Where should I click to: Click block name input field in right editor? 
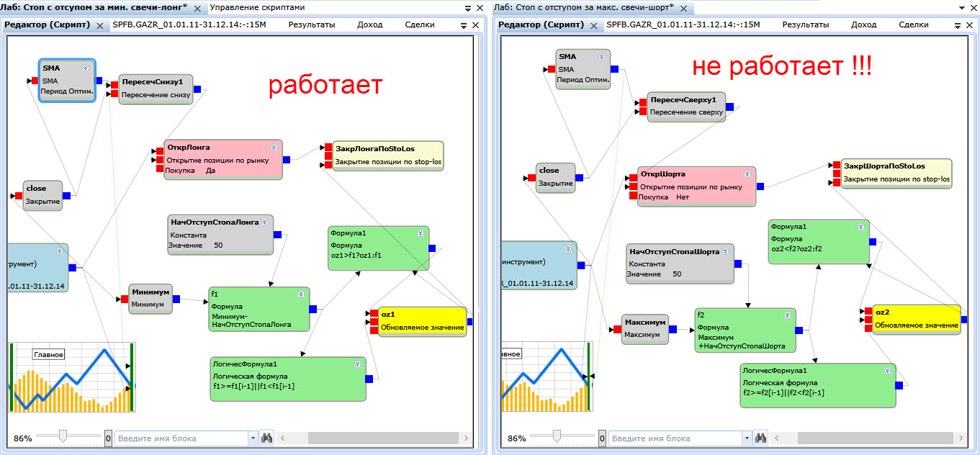pyautogui.click(x=674, y=438)
